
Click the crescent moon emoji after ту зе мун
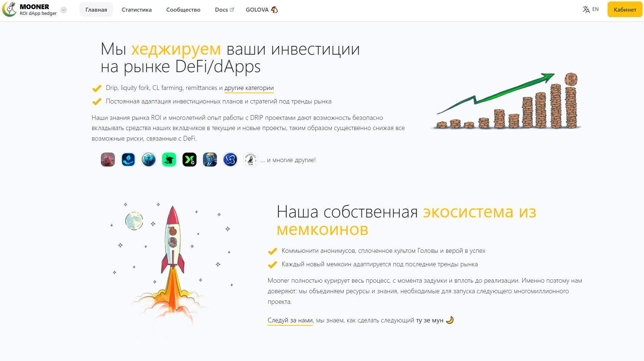(450, 320)
